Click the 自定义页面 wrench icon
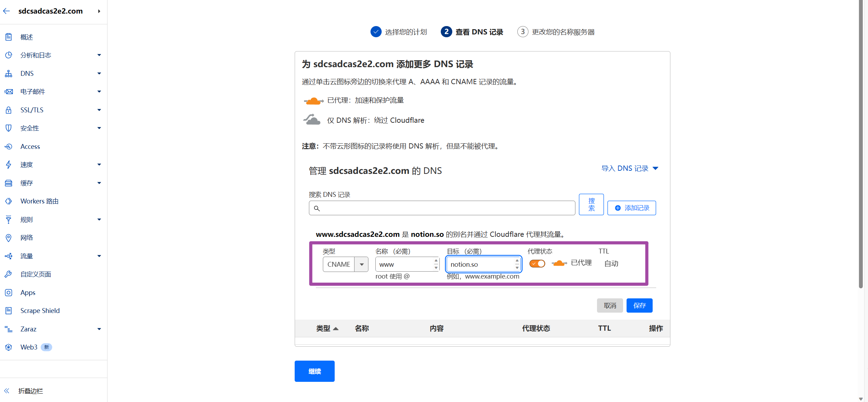 pyautogui.click(x=9, y=274)
